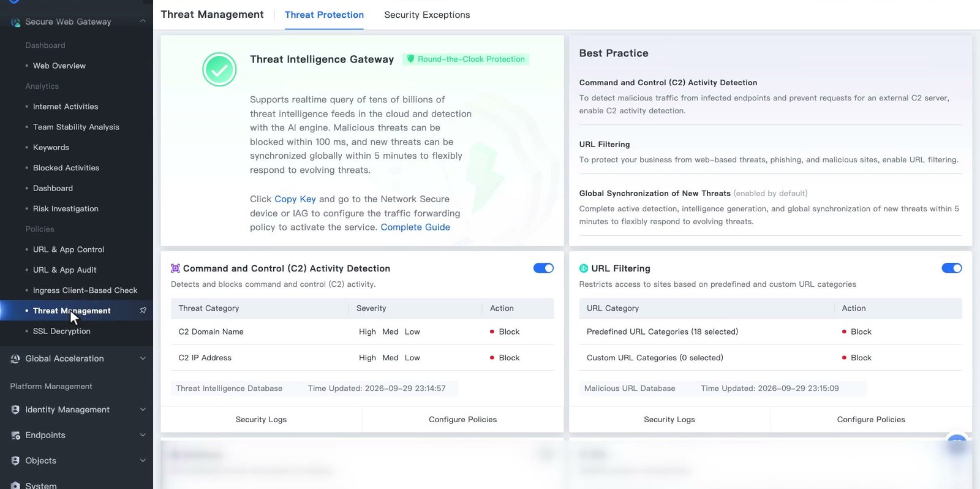980x489 pixels.
Task: Click the Round-the-Clock Protection shield badge
Action: tap(466, 59)
